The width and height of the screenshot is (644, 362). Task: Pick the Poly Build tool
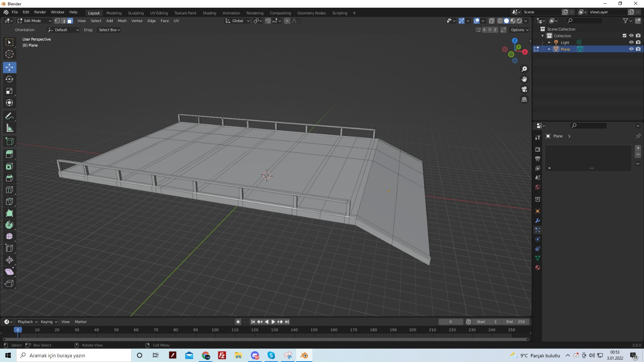point(9,213)
